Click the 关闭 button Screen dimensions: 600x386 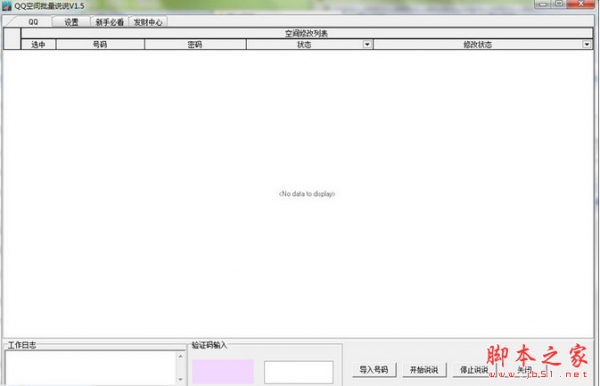(x=524, y=370)
